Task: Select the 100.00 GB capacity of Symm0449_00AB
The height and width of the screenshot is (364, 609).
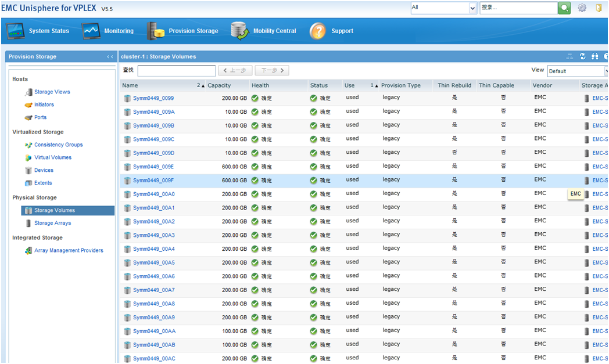Action: 234,345
